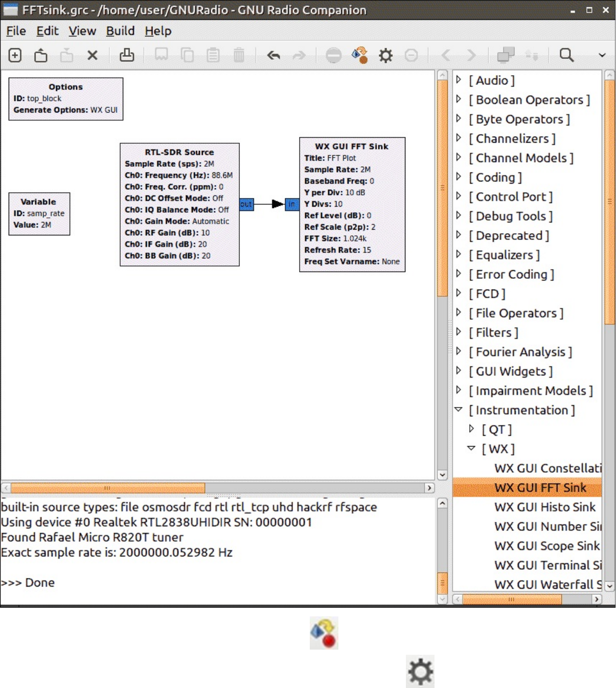This screenshot has width=616, height=688.
Task: Expand the Impairment Models category
Action: point(459,390)
